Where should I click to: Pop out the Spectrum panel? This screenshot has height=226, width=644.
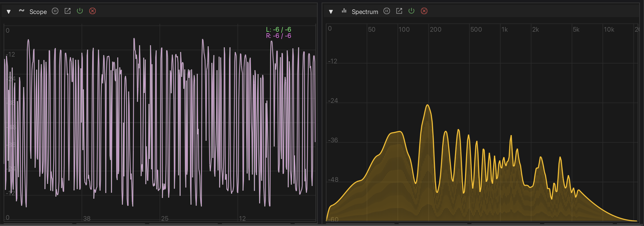point(399,11)
